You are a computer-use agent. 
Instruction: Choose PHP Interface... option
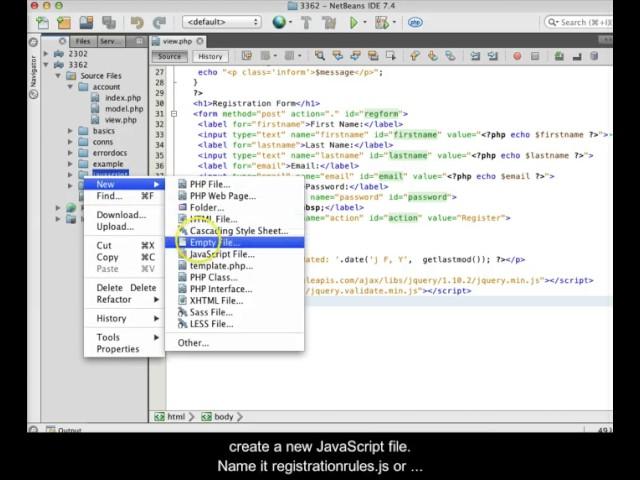point(235,289)
